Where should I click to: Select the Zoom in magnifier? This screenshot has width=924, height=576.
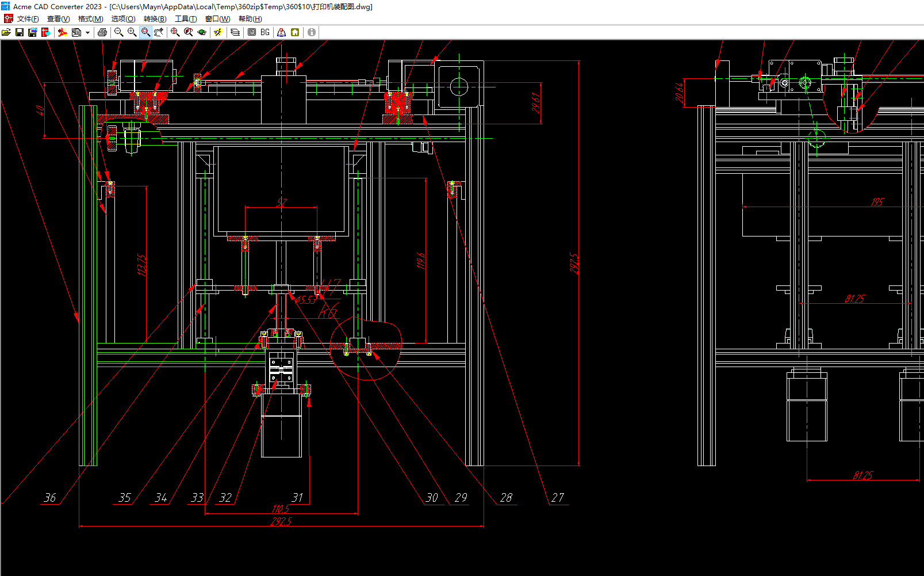(132, 32)
